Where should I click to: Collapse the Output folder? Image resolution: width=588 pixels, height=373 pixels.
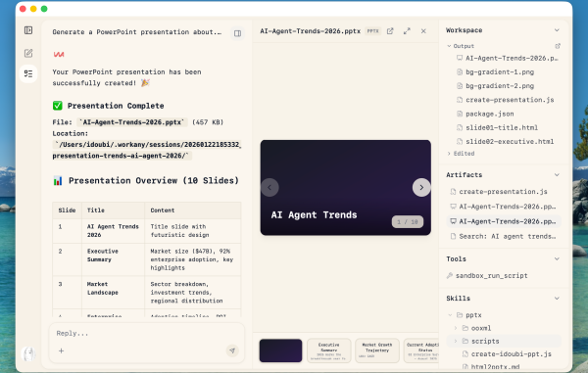click(x=449, y=46)
